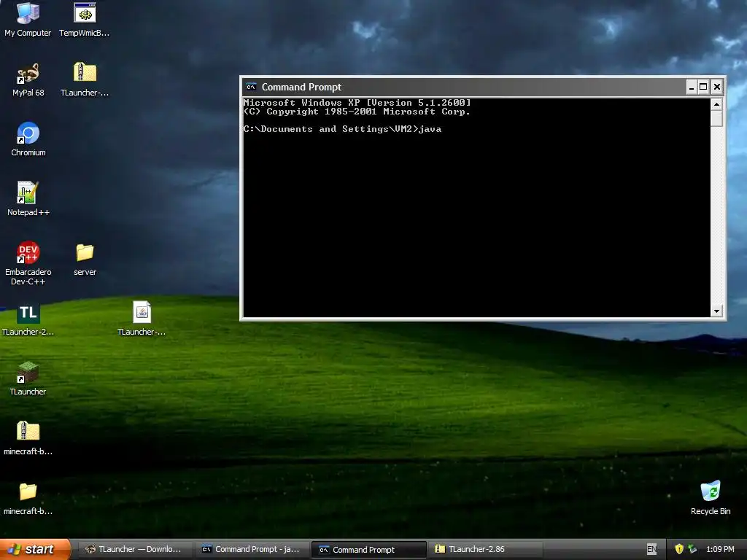This screenshot has width=747, height=560.
Task: Click the network connection tray icon
Action: click(x=692, y=549)
